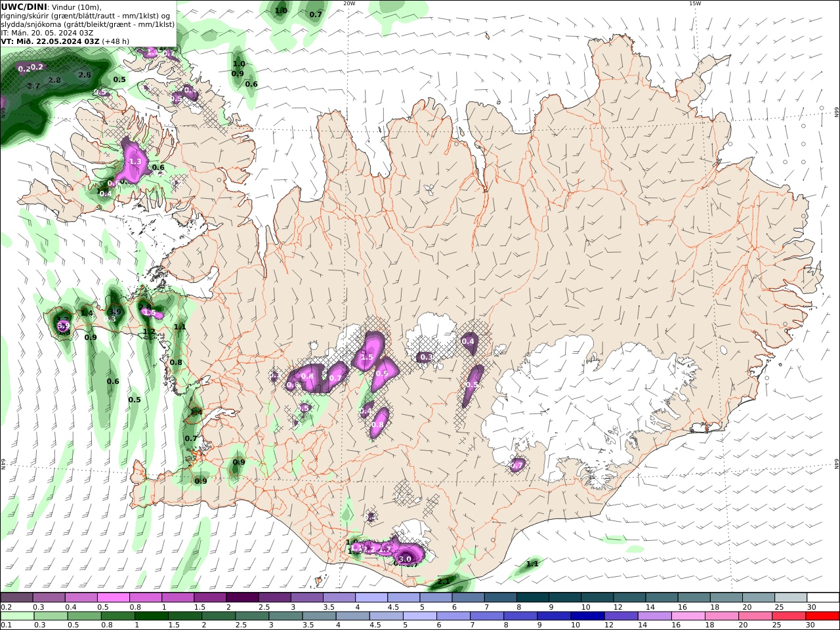
Task: Click the 15W longitude label at top
Action: click(x=695, y=3)
